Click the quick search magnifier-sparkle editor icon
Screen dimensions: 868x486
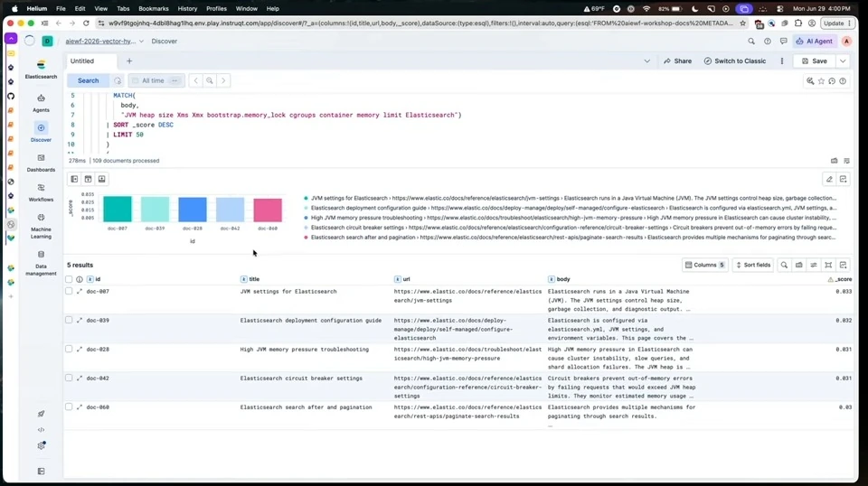pyautogui.click(x=810, y=80)
